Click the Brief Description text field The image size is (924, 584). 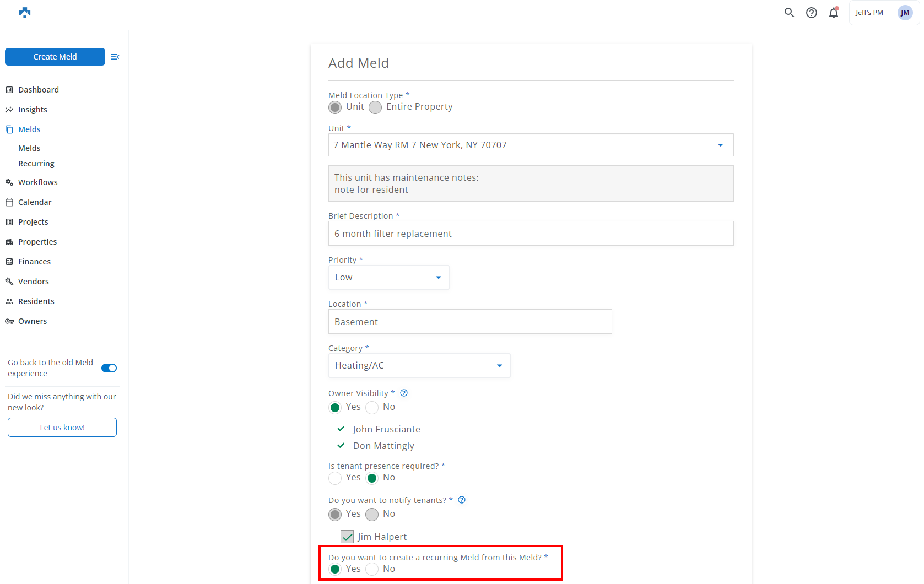(531, 234)
